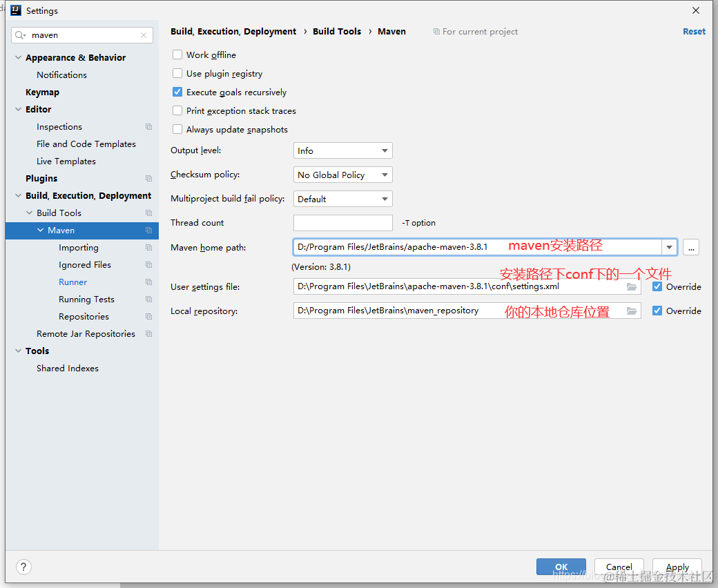718x588 pixels.
Task: Click the search magnifier icon
Action: (x=20, y=35)
